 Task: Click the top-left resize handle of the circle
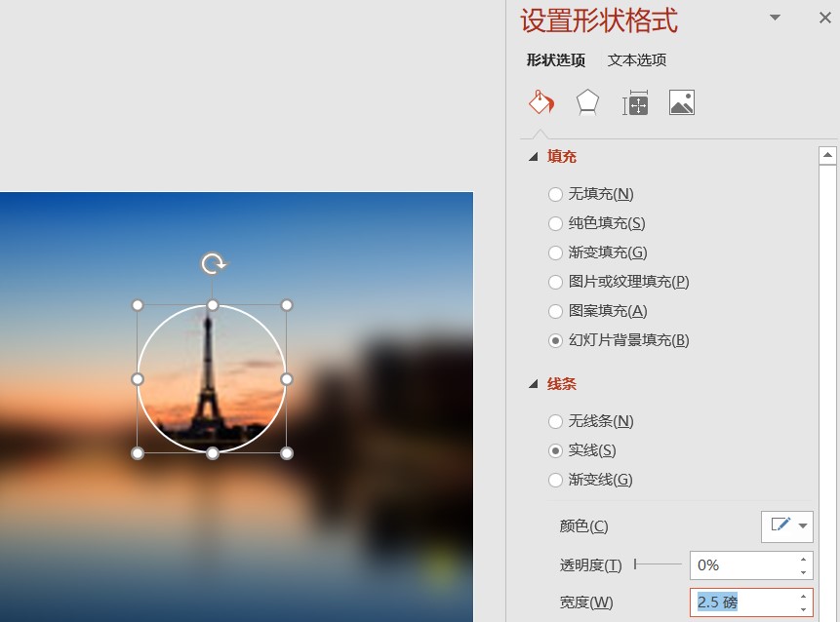[138, 305]
